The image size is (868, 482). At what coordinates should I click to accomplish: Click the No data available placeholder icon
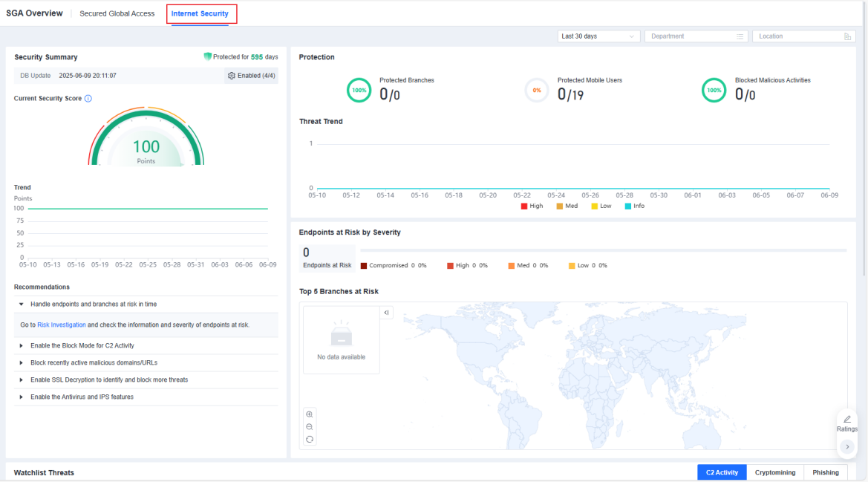tap(341, 335)
